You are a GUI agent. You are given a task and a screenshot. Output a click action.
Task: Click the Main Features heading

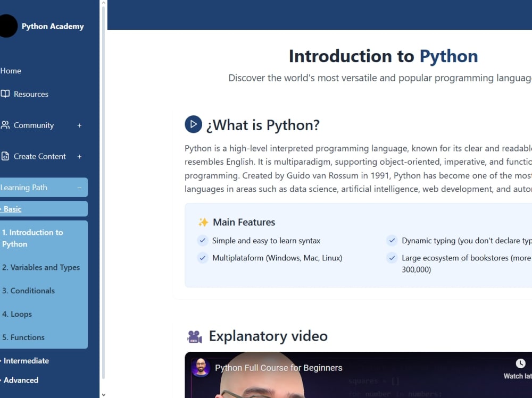(244, 222)
